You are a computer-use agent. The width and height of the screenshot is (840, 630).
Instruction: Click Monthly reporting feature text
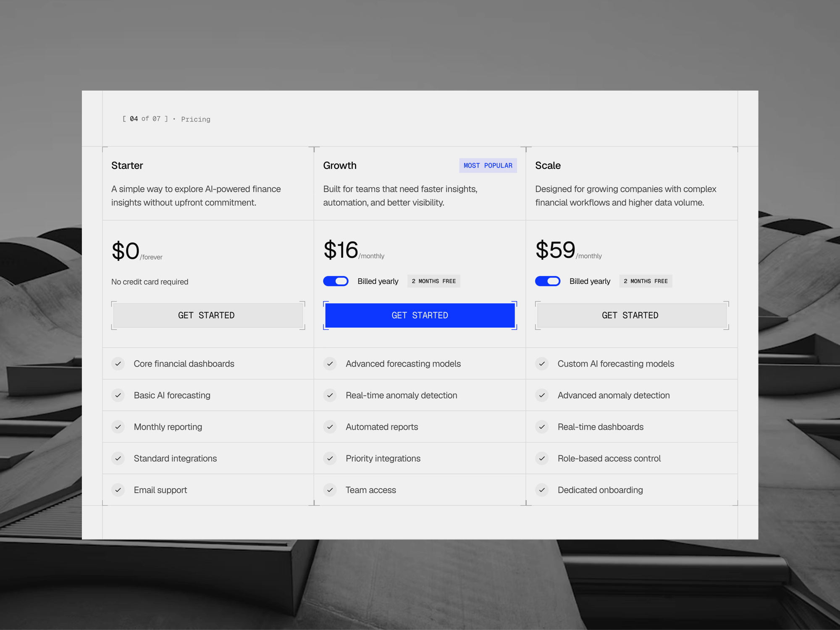point(168,427)
